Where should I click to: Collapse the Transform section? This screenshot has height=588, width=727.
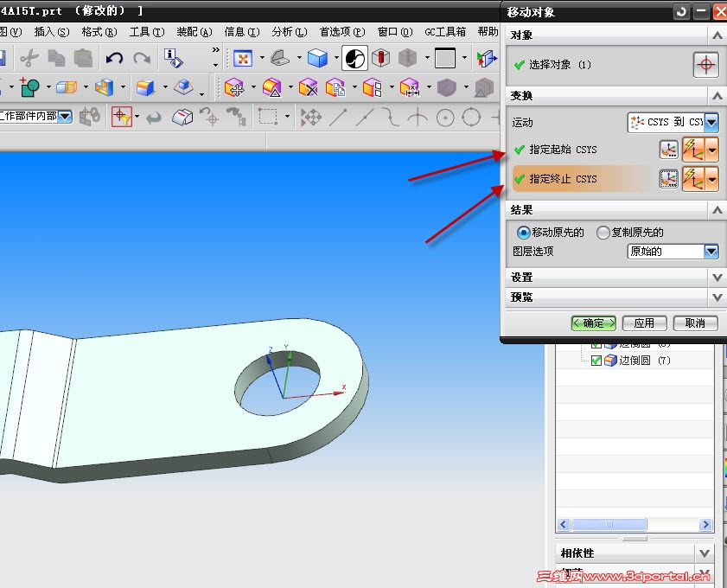click(717, 96)
